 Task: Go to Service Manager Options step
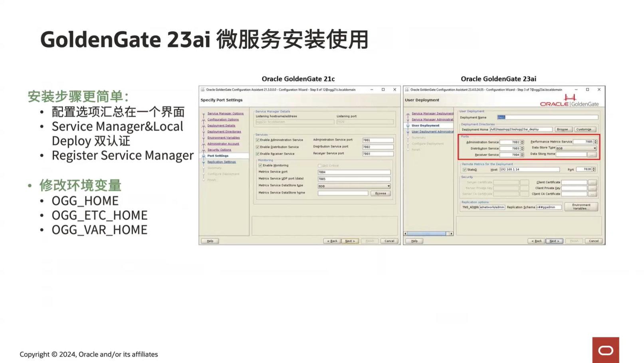point(225,113)
